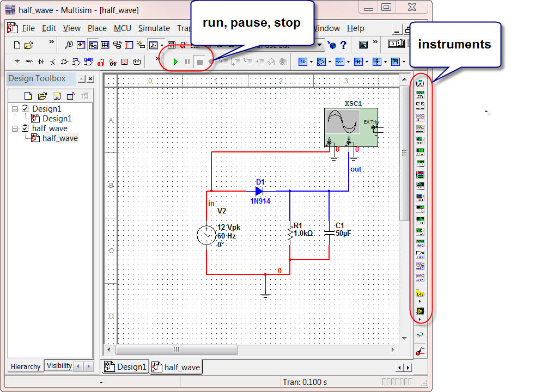Place a Source component (ground symbol icon)
The image size is (535, 392).
[x=17, y=62]
